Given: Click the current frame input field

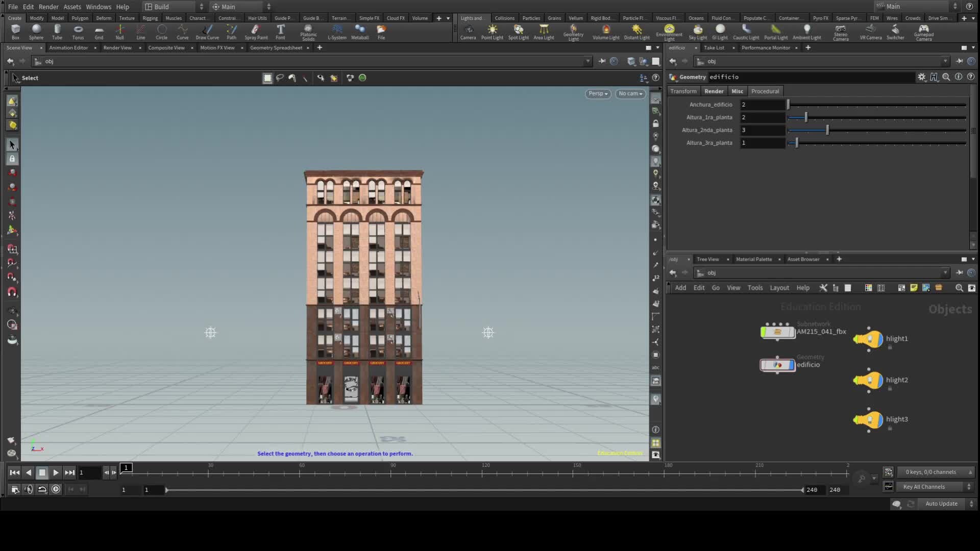Looking at the screenshot, I should [x=90, y=472].
